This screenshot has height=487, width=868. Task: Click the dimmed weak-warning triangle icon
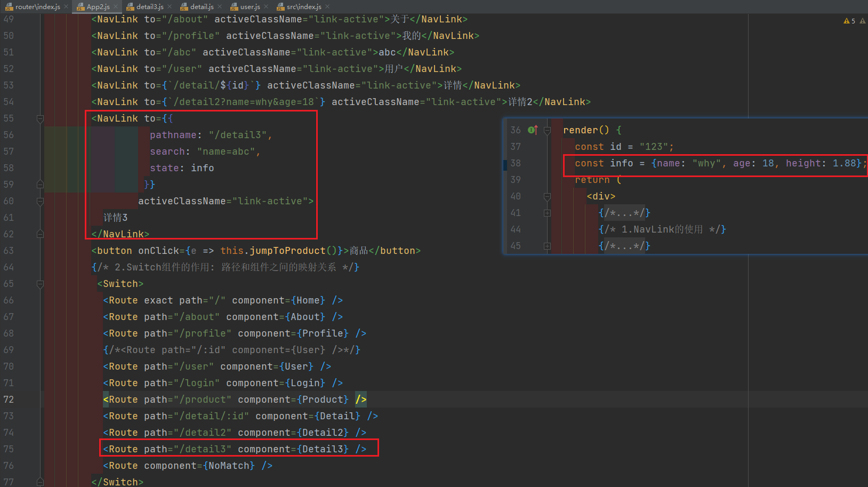(863, 21)
